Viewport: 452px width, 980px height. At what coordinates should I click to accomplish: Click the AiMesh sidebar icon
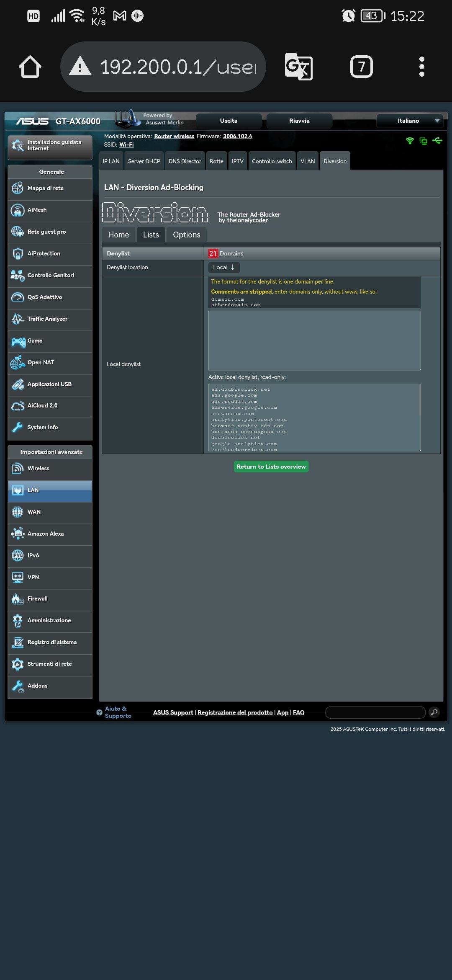(18, 210)
